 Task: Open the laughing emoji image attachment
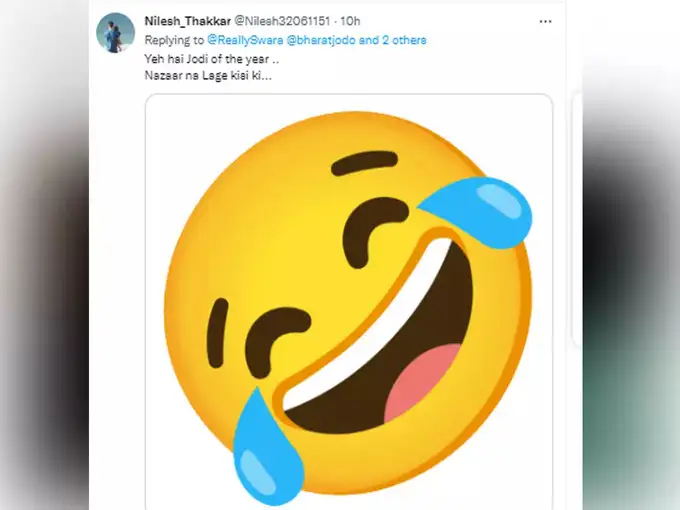pyautogui.click(x=348, y=300)
